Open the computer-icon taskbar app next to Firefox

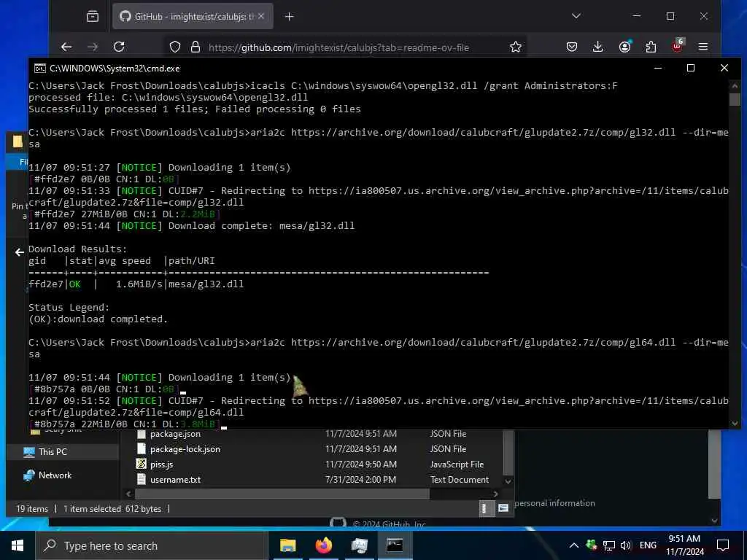[x=359, y=545]
